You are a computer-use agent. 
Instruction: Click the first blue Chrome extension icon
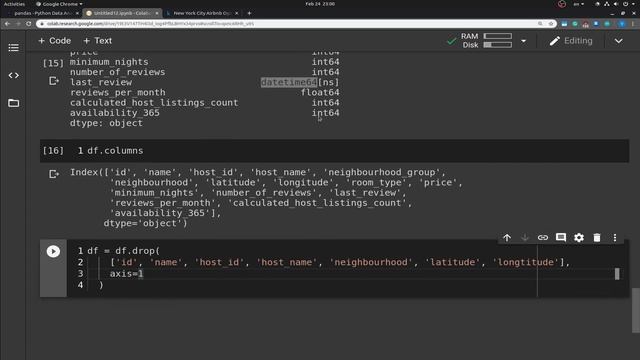(564, 24)
